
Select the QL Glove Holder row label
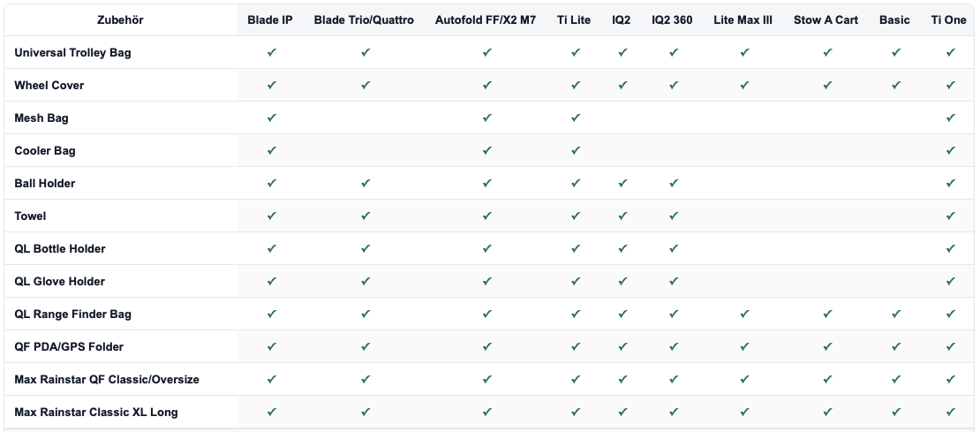59,281
